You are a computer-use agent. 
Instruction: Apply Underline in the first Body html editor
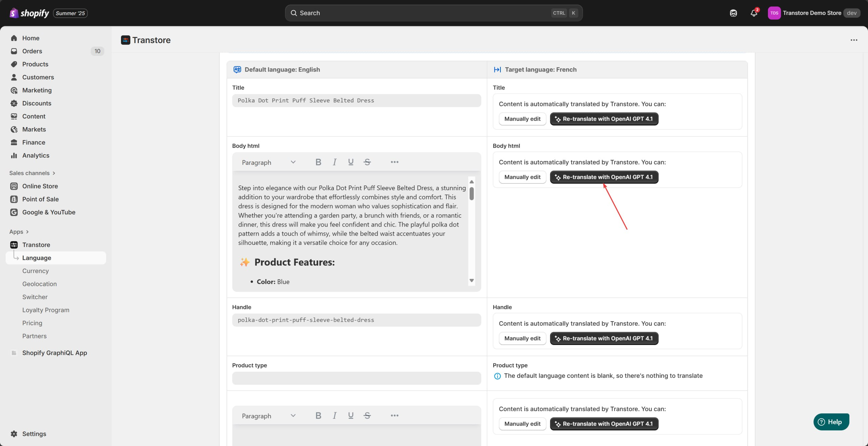[x=351, y=162]
